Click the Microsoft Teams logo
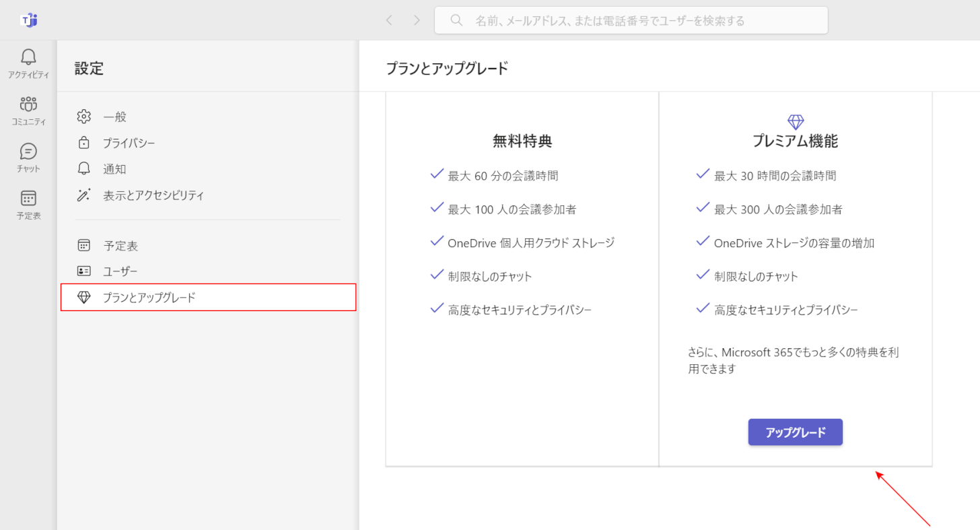This screenshot has height=530, width=980. [x=28, y=20]
